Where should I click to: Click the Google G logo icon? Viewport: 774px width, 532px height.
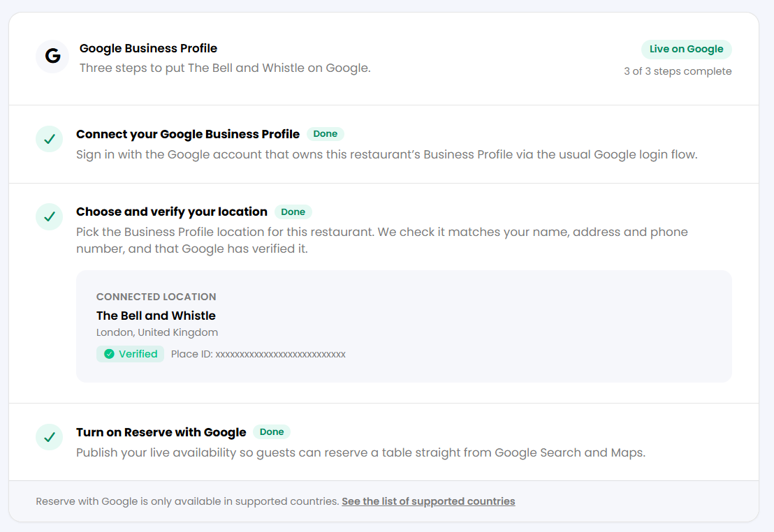(52, 57)
